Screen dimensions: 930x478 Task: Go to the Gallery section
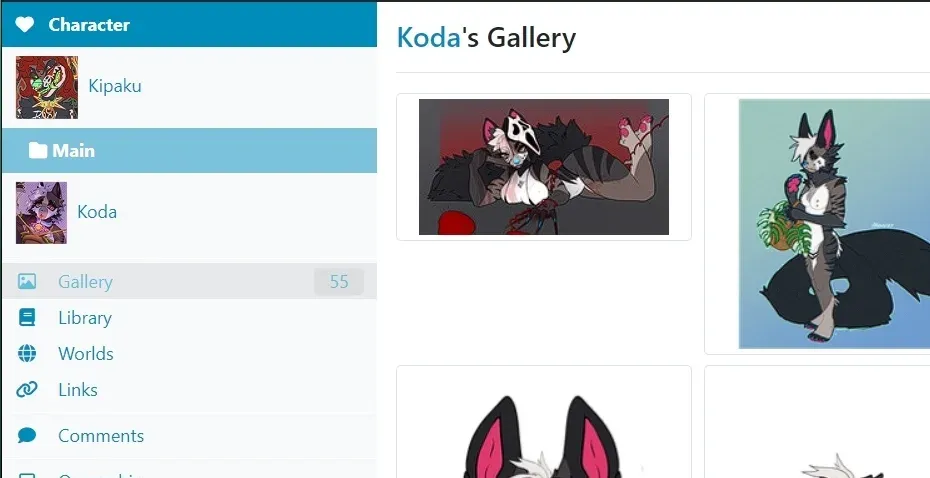tap(85, 282)
